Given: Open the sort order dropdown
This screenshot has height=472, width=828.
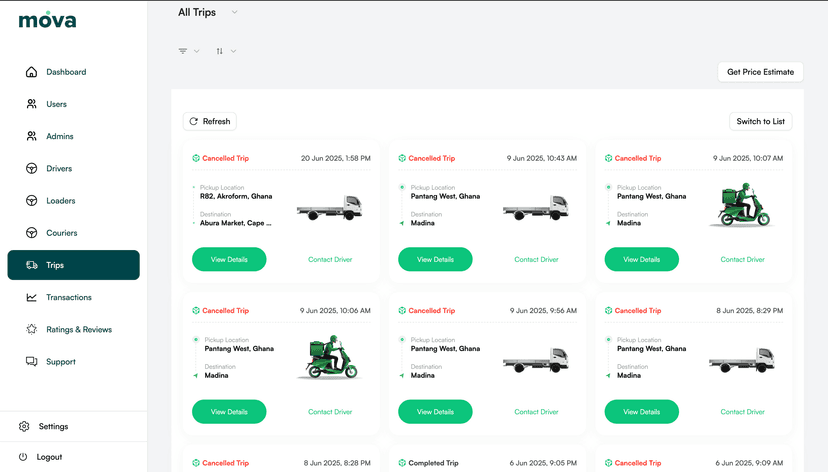Looking at the screenshot, I should pos(226,51).
